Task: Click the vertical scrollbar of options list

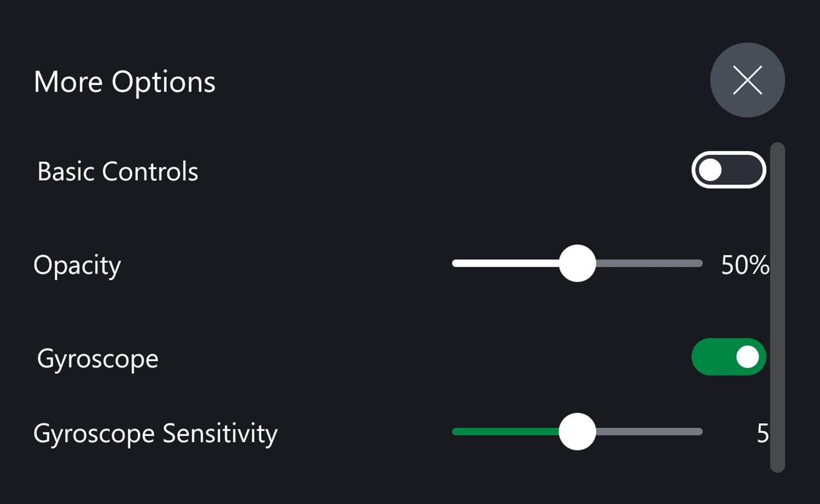Action: [x=777, y=307]
